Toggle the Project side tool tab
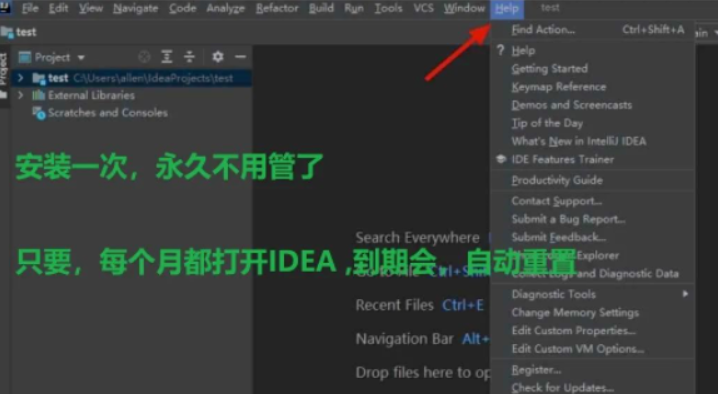The image size is (718, 394). (x=4, y=76)
